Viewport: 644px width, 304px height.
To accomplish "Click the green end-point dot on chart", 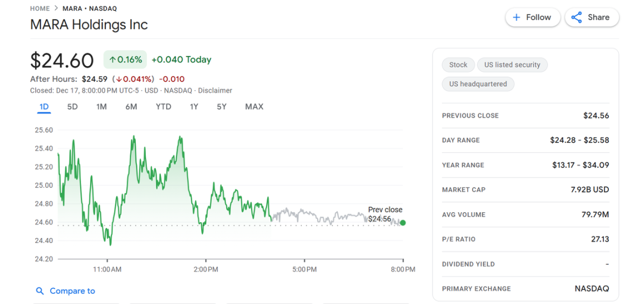I will [x=403, y=223].
